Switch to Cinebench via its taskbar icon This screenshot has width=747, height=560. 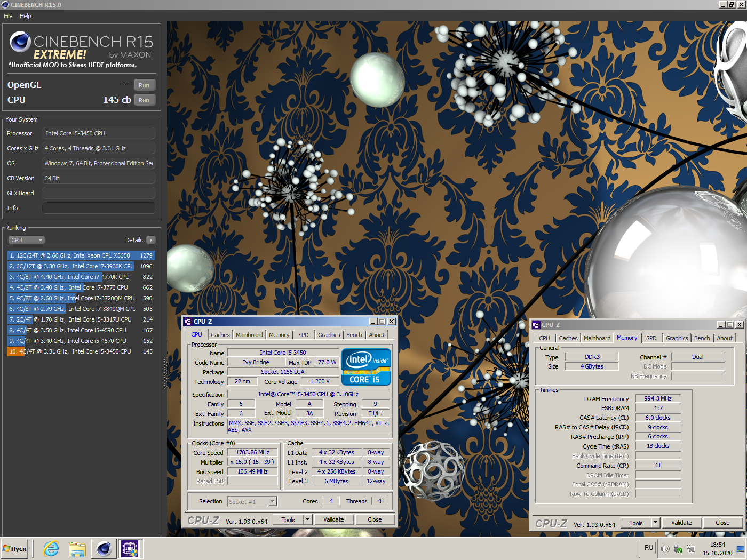pyautogui.click(x=104, y=548)
